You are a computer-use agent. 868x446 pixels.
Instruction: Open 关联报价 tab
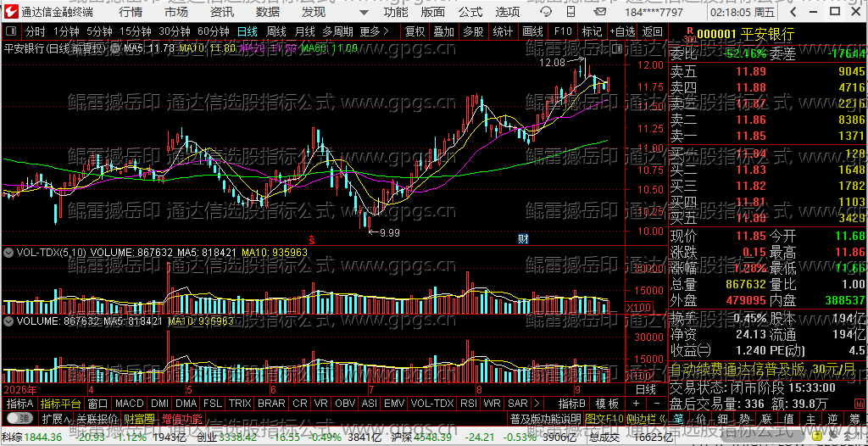[97, 418]
